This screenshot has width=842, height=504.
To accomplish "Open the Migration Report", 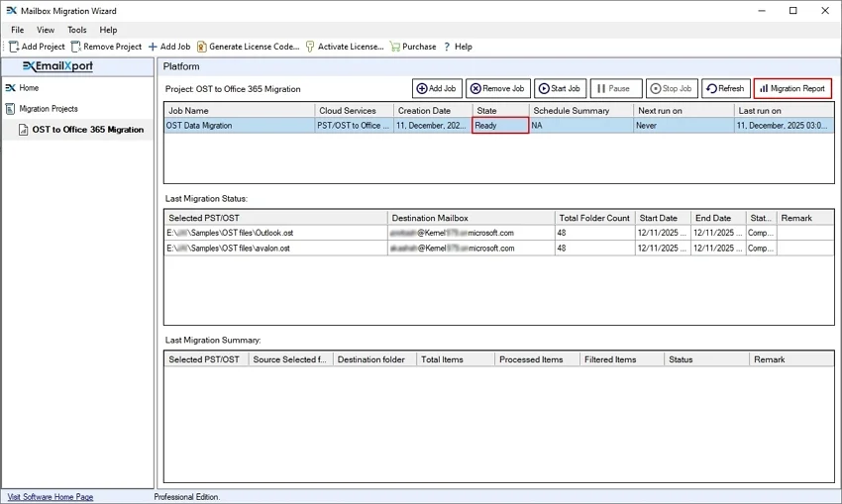I will coord(792,88).
